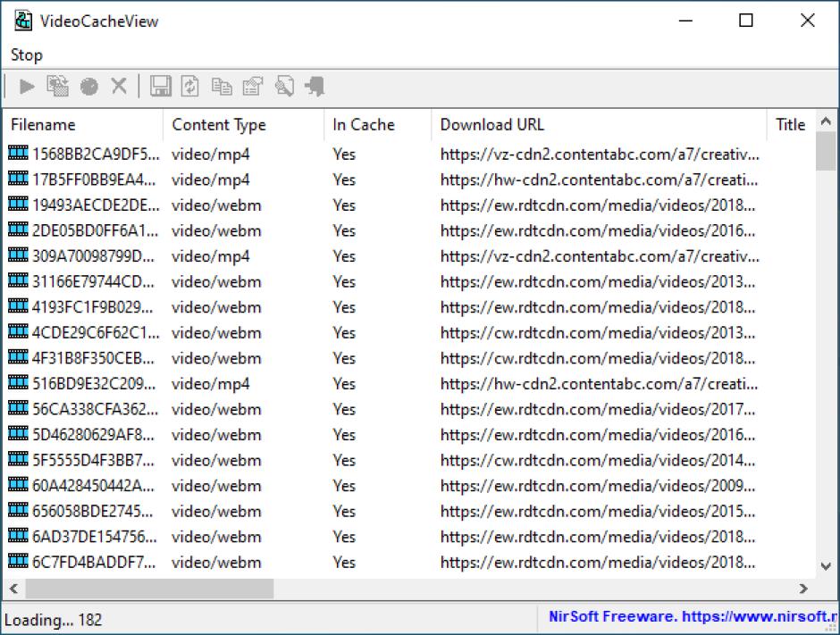
Task: Click the round globe toolbar icon
Action: (89, 87)
